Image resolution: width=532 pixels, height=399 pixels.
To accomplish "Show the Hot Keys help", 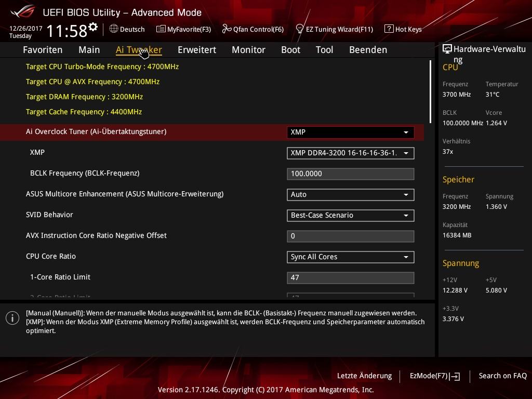I will [403, 29].
